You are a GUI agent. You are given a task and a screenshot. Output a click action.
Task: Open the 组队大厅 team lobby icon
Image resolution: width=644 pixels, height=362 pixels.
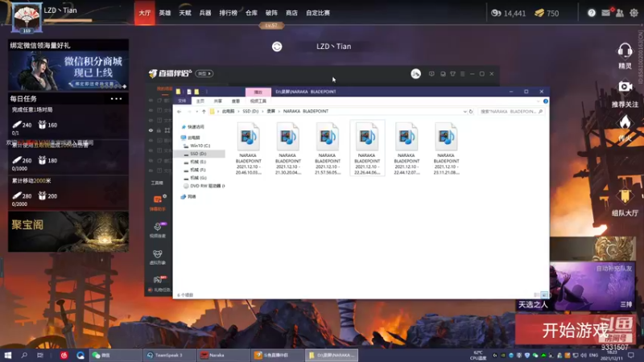click(625, 196)
